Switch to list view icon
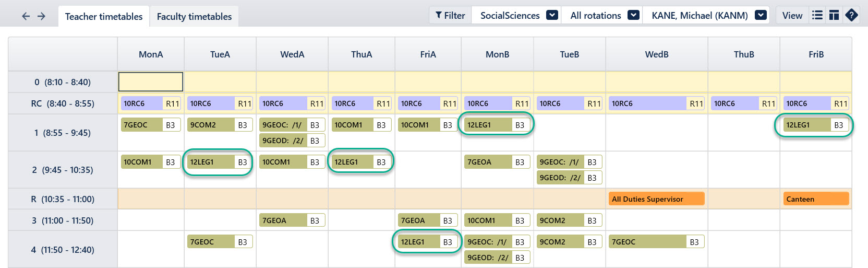The image size is (868, 268). (817, 15)
